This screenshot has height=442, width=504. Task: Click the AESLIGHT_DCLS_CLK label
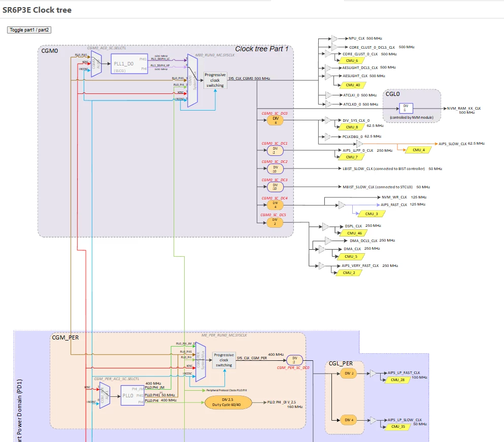tap(360, 68)
